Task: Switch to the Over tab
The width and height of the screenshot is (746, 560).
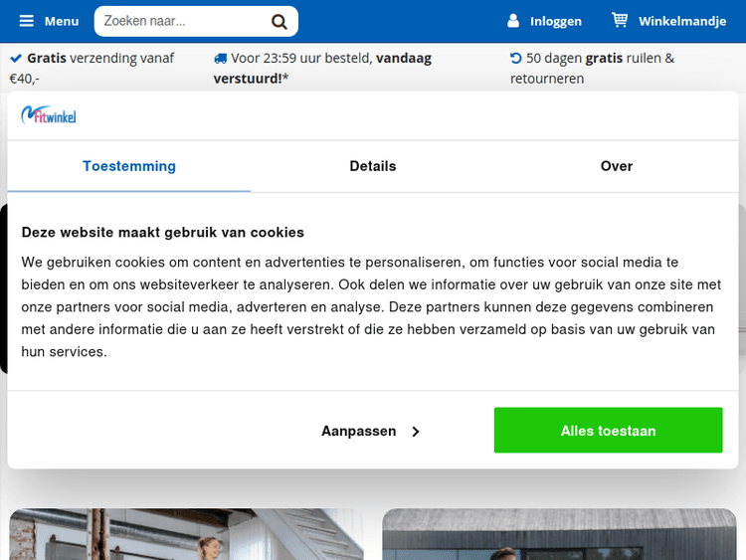Action: (616, 166)
